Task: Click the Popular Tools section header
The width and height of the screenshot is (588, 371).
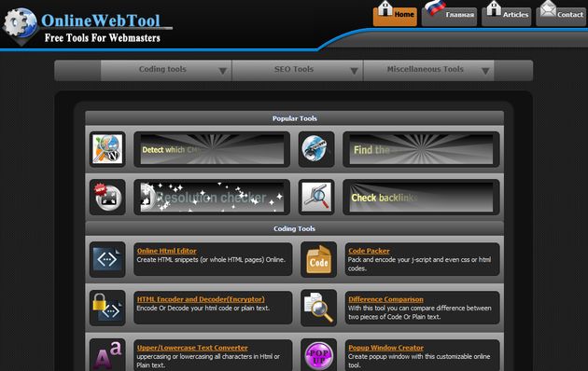Action: (x=294, y=118)
